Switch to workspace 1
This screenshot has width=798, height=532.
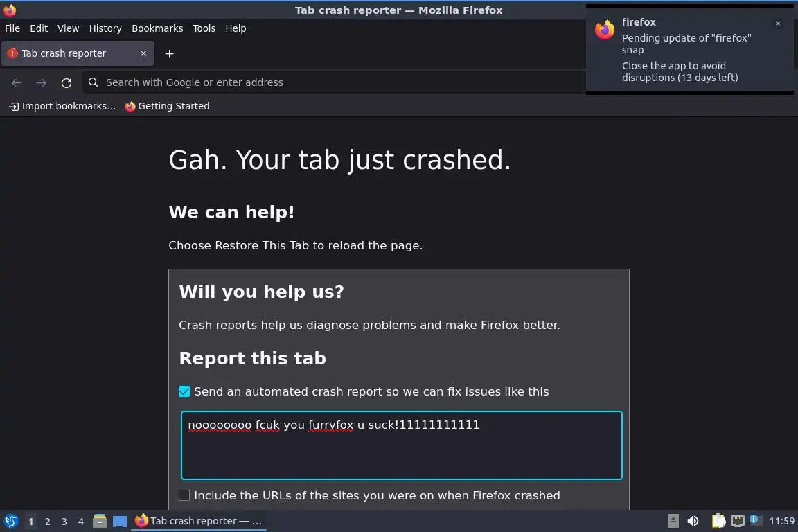tap(31, 522)
